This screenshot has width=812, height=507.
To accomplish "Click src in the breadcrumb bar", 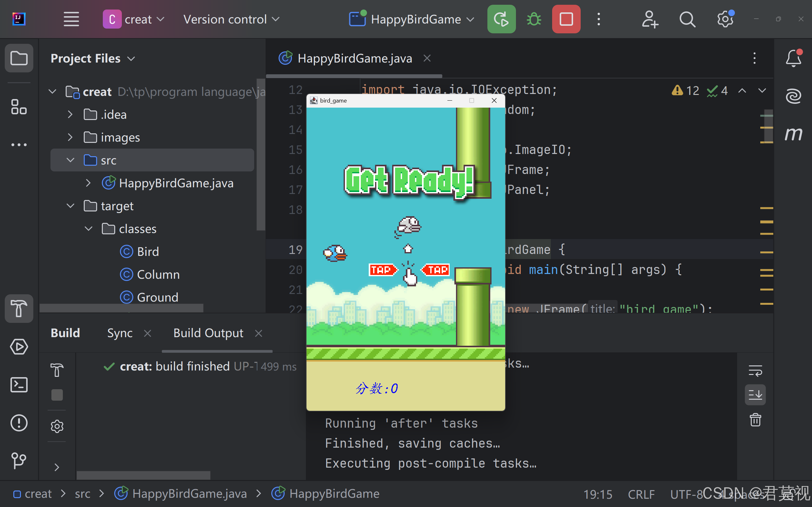I will 83,493.
